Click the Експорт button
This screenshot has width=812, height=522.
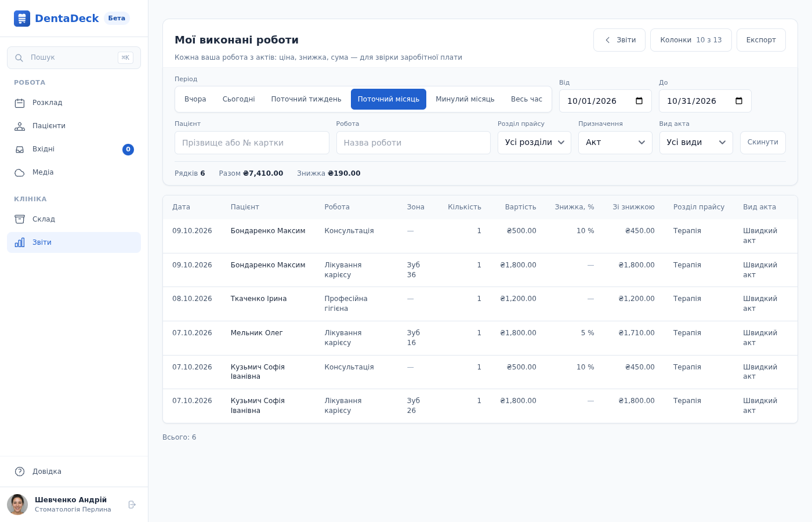[761, 40]
